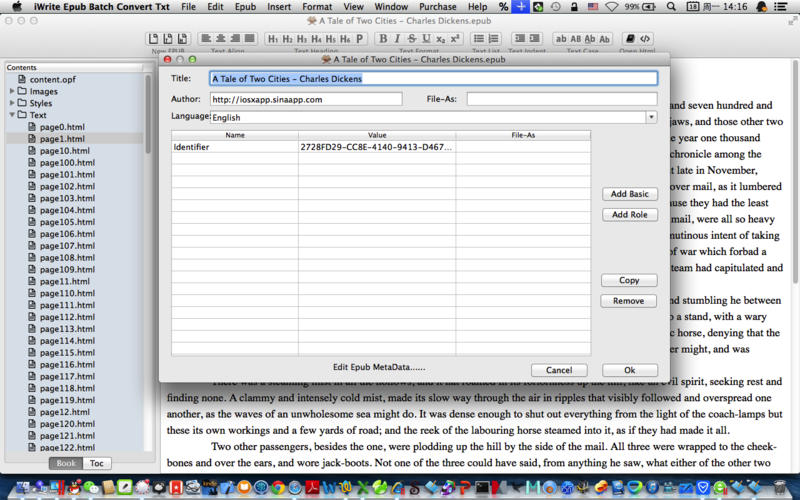Open the Language dropdown in dialog
800x500 pixels.
tap(651, 117)
